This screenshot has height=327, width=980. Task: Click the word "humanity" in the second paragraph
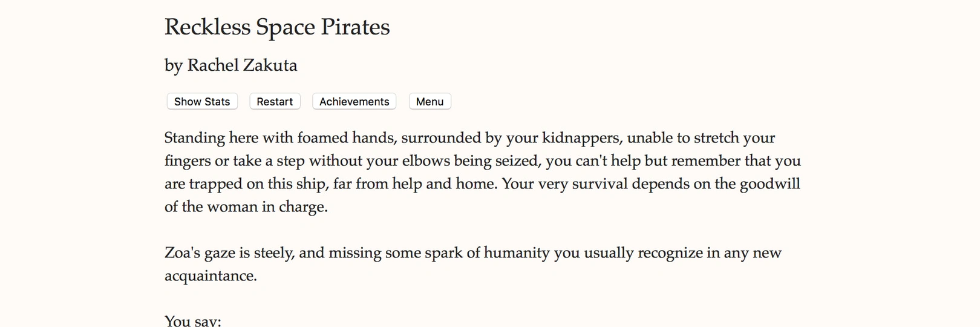[517, 253]
